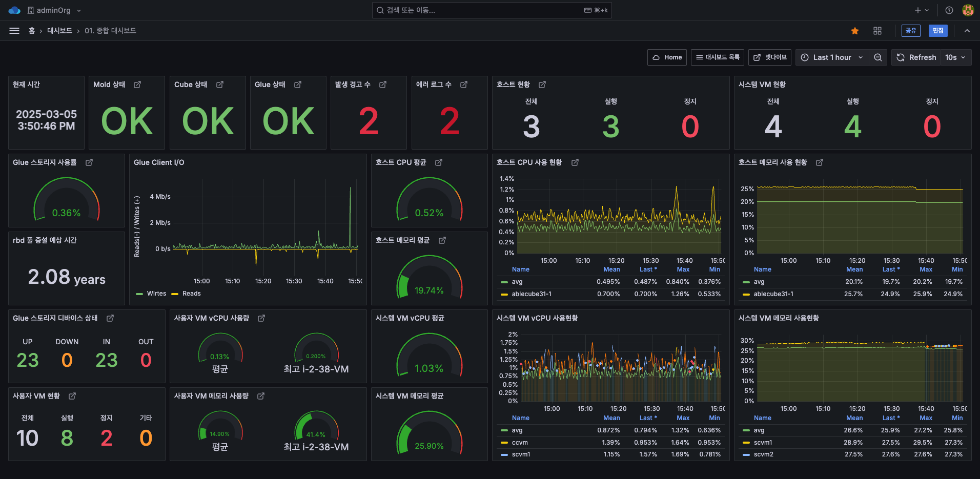
Task: Open the help question mark icon
Action: pos(949,10)
